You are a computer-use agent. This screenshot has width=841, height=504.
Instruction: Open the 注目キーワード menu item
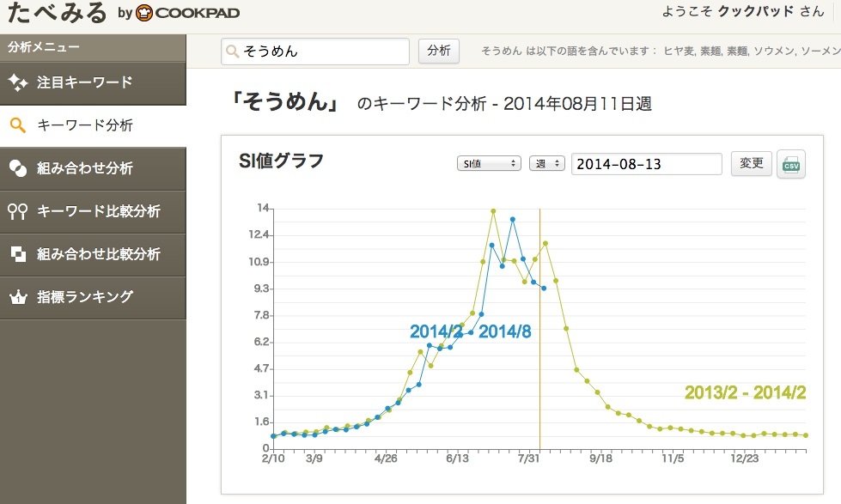[93, 83]
